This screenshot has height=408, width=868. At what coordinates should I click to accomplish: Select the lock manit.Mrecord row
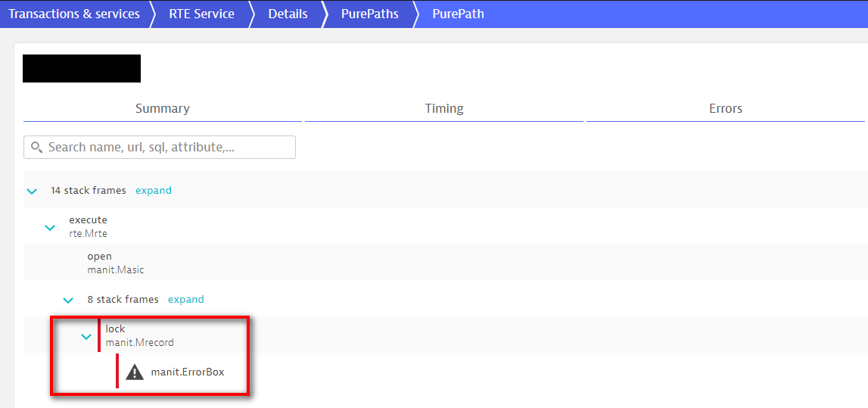point(139,336)
